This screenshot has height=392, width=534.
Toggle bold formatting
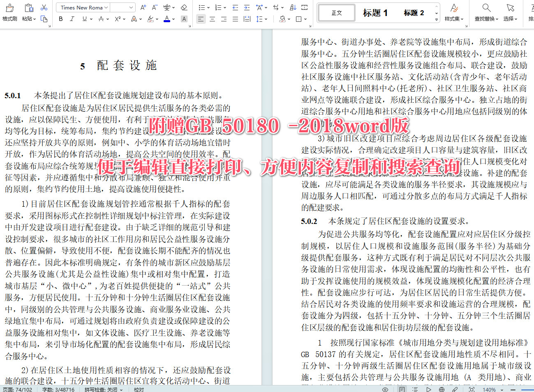(61, 19)
